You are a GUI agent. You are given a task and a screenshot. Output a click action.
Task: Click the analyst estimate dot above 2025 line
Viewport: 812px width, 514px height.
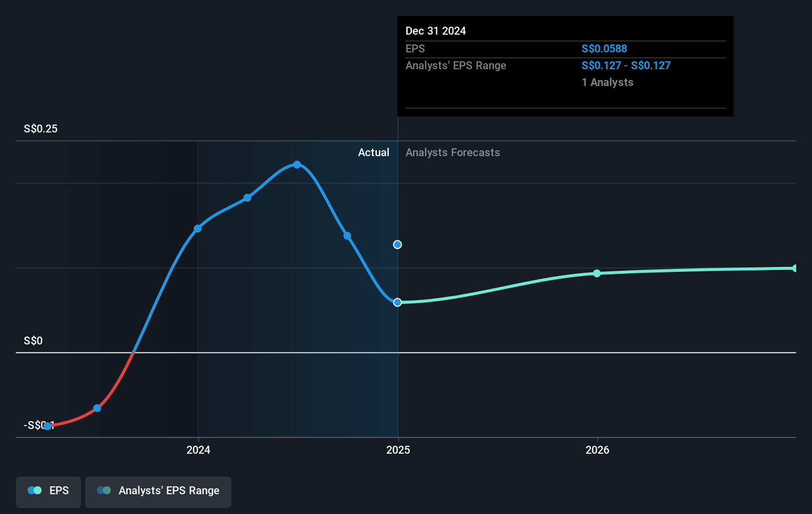coord(398,245)
